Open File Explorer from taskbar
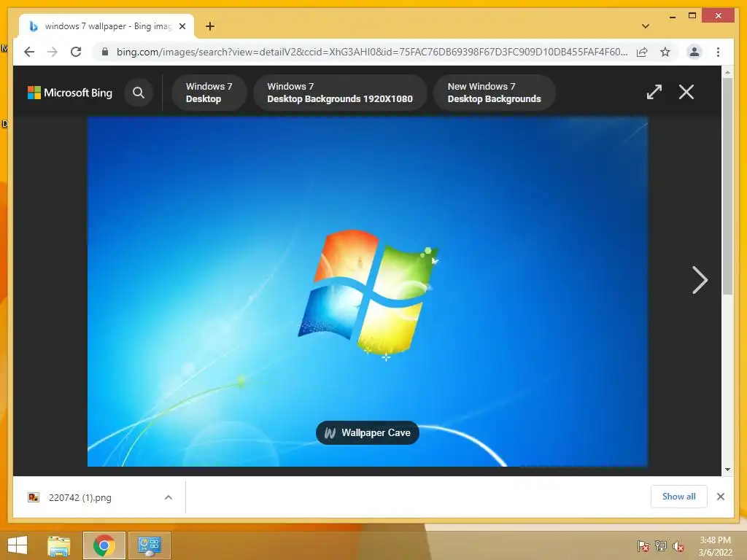The height and width of the screenshot is (560, 747). 59,545
